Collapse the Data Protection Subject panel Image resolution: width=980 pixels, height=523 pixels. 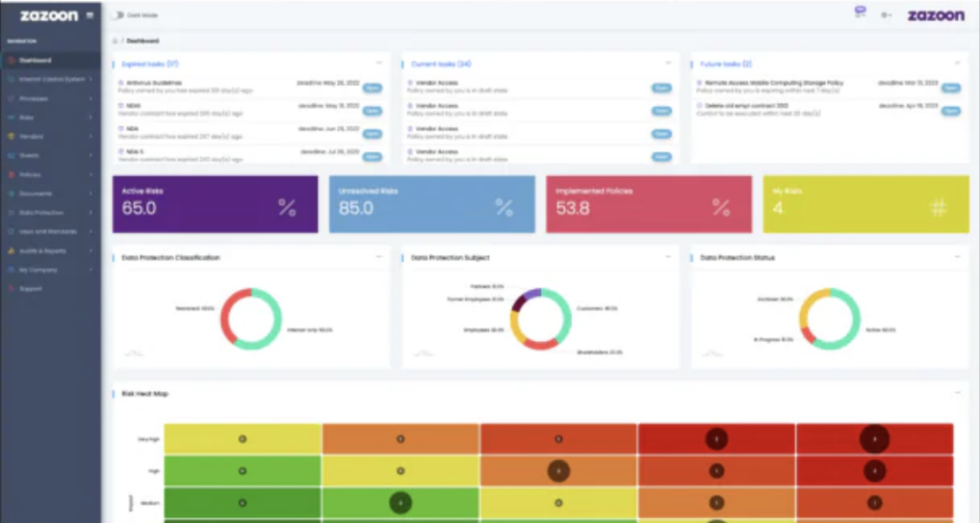668,257
